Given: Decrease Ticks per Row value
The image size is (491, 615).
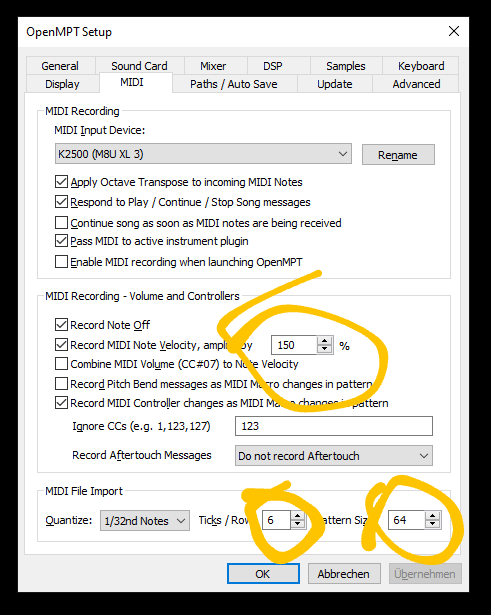Looking at the screenshot, I should [297, 524].
